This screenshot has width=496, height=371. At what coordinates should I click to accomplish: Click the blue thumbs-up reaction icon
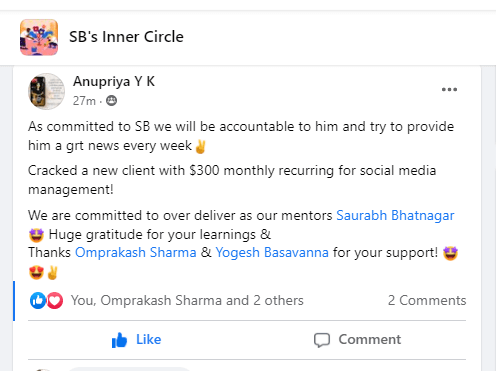pyautogui.click(x=38, y=301)
